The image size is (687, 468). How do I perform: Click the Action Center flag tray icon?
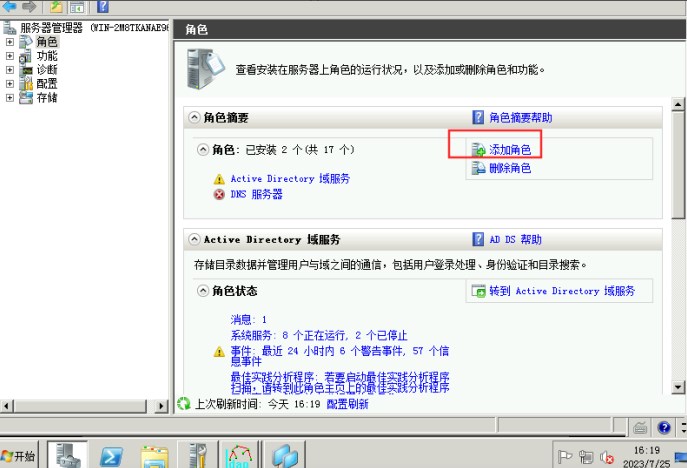click(x=565, y=457)
